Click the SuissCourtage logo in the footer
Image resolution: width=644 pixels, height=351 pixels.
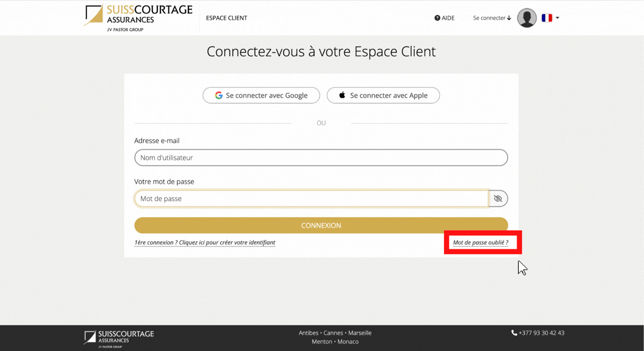point(119,337)
